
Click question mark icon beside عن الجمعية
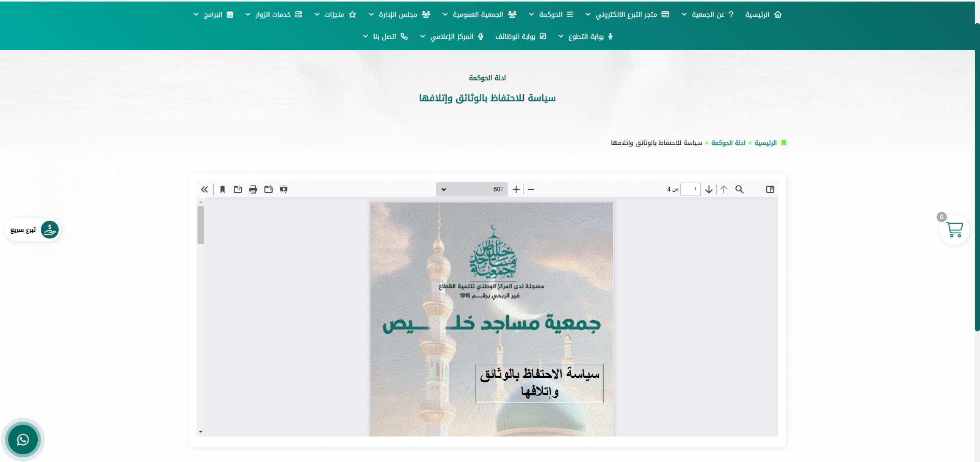coord(731,15)
